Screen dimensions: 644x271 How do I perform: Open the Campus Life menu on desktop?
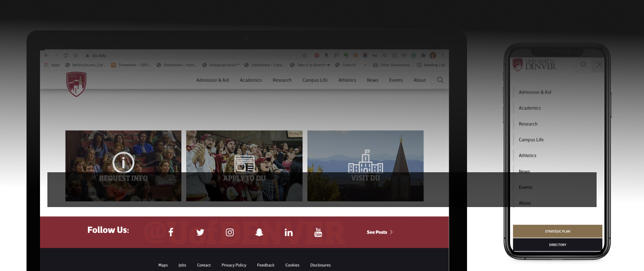[x=315, y=80]
